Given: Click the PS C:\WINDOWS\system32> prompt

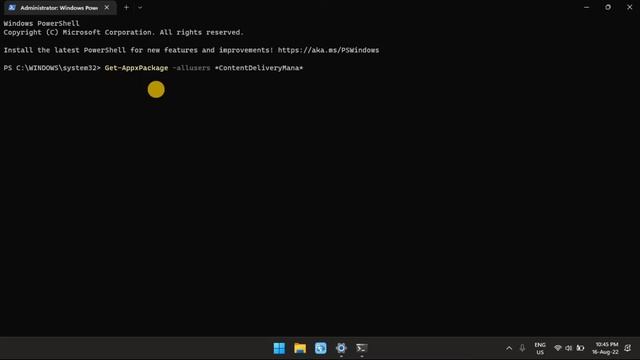Looking at the screenshot, I should pyautogui.click(x=52, y=68).
